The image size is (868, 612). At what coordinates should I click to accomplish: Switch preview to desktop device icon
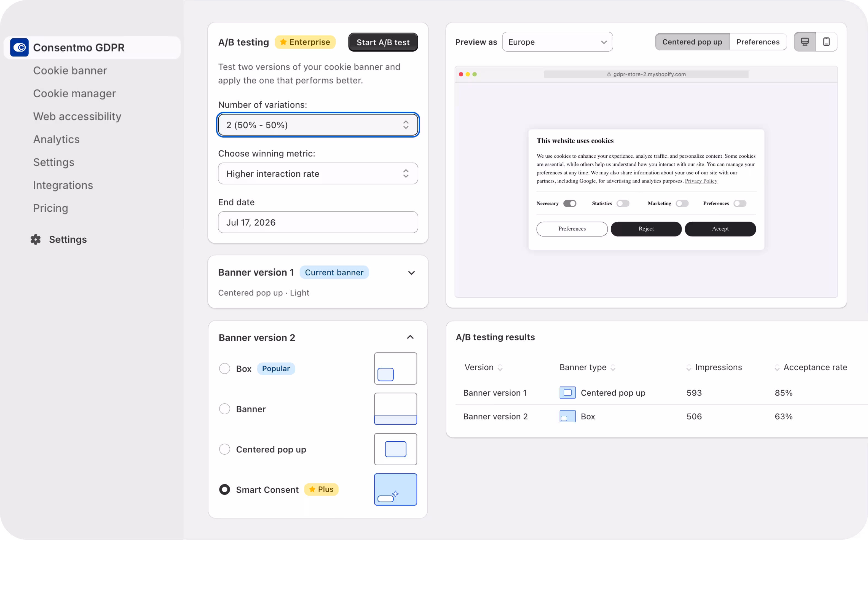805,42
